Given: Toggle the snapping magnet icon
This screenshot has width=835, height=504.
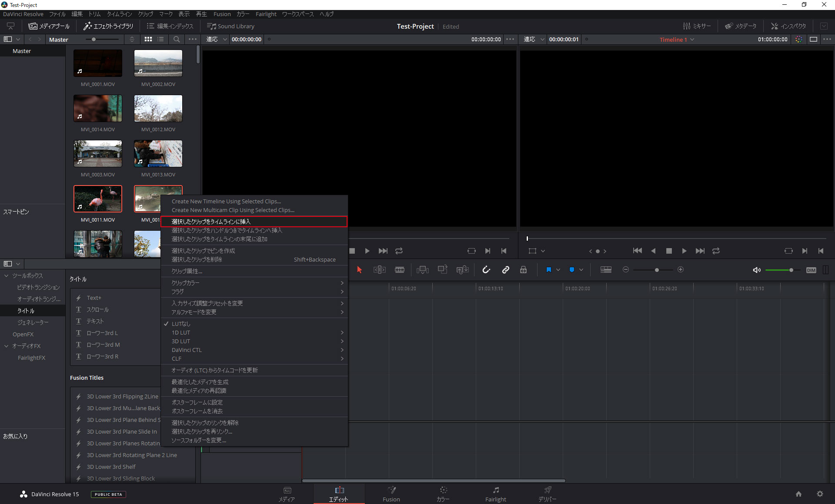Looking at the screenshot, I should 486,270.
